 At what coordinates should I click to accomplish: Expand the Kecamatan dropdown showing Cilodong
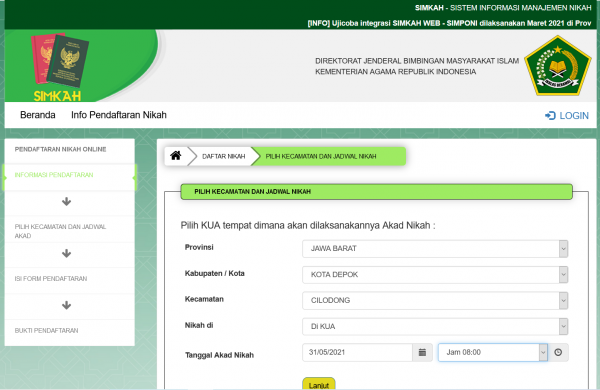[435, 300]
